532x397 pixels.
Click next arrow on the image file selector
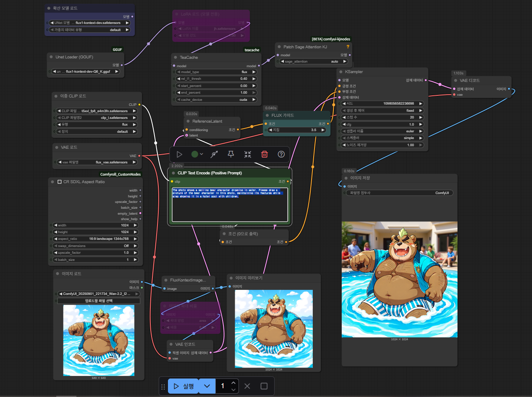pos(137,294)
